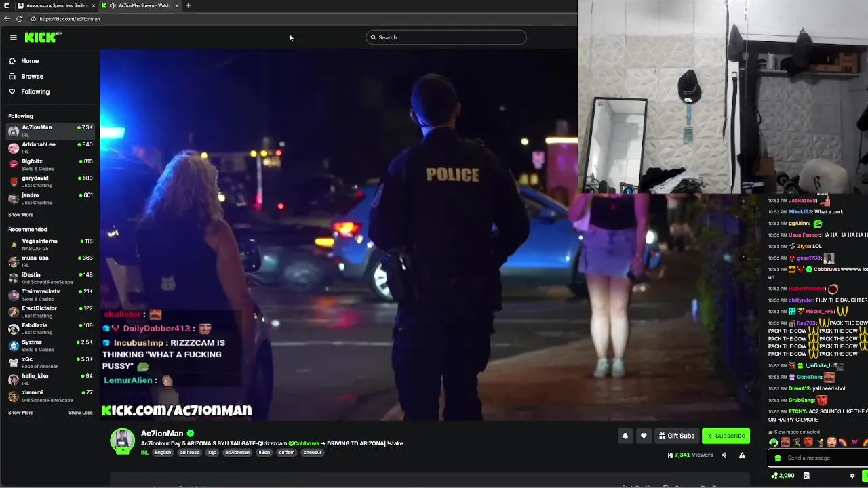Image resolution: width=868 pixels, height=488 pixels.
Task: Click the browser back arrow
Action: [x=7, y=19]
